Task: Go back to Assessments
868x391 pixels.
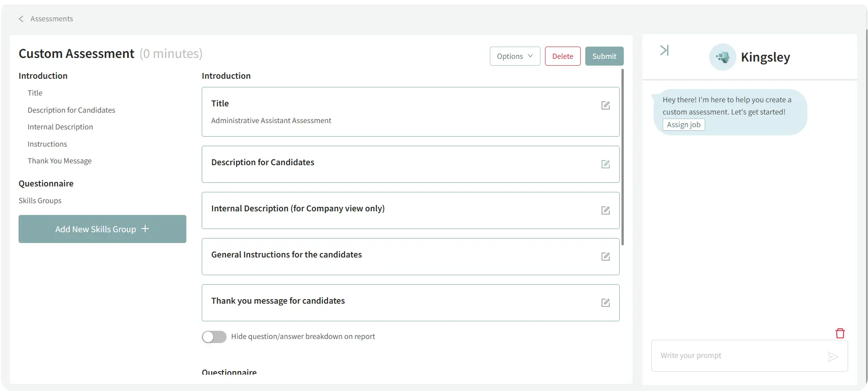Action: tap(46, 19)
